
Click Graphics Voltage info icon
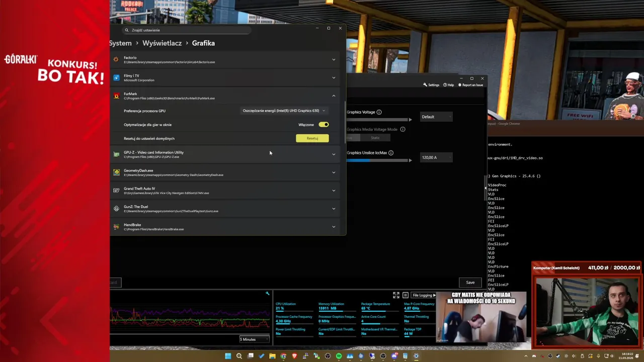pos(379,112)
